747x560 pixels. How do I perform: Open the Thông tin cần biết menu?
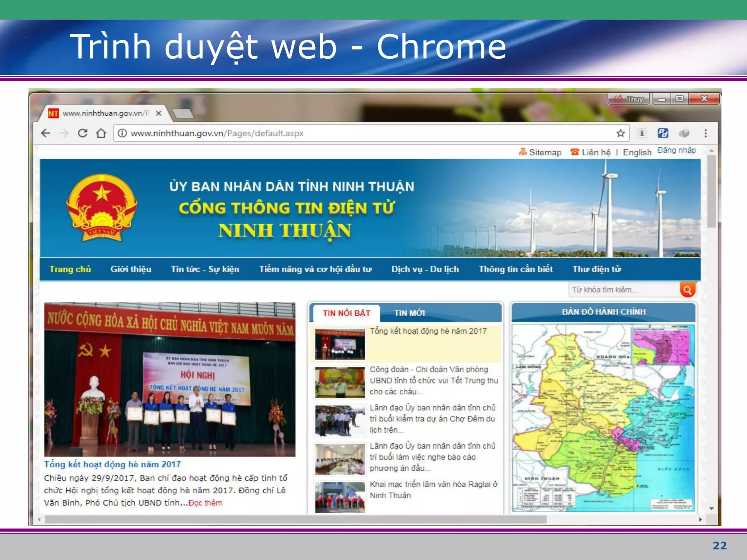pyautogui.click(x=516, y=269)
